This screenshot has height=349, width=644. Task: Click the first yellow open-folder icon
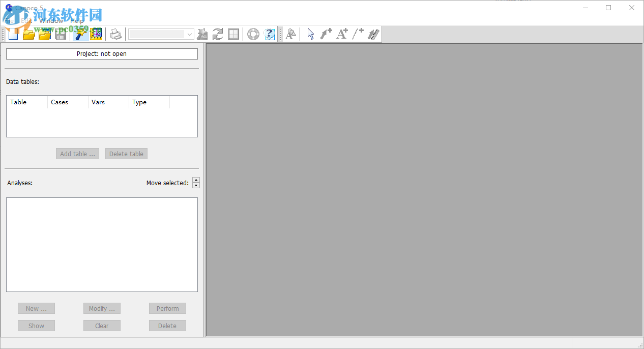(x=29, y=34)
